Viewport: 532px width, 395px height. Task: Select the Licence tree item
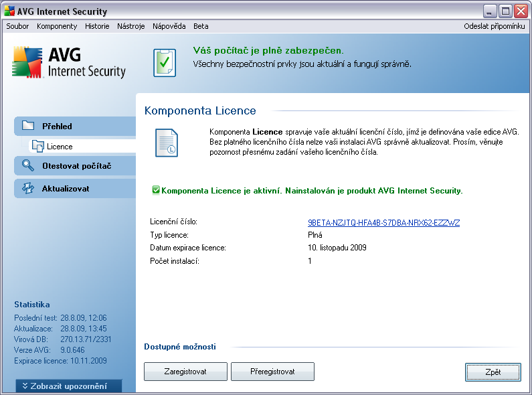83,146
